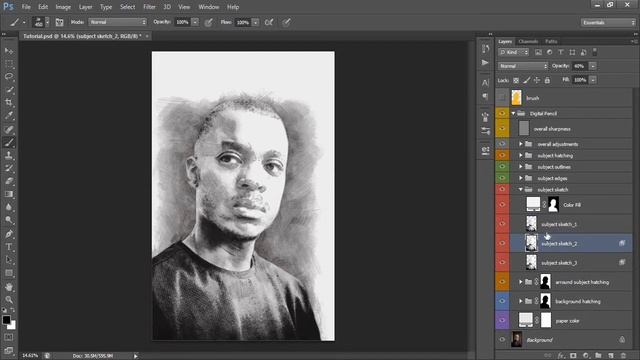Image resolution: width=640 pixels, height=360 pixels.
Task: Select the History Brush tool
Action: click(9, 168)
